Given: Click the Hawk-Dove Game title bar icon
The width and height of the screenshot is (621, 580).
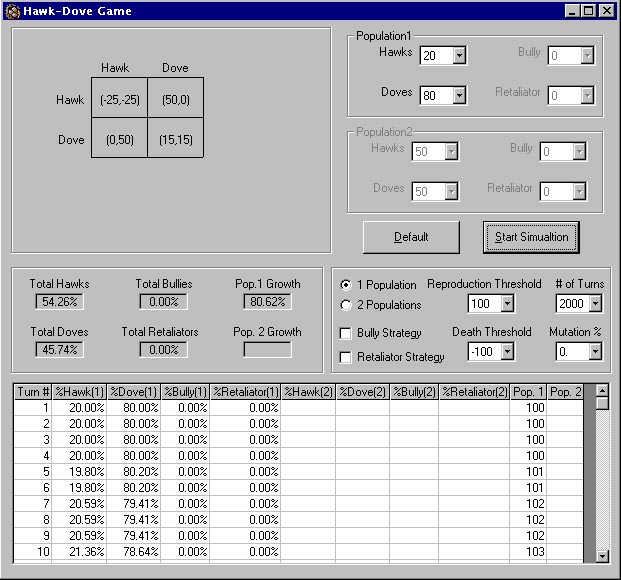Looking at the screenshot, I should (x=13, y=11).
